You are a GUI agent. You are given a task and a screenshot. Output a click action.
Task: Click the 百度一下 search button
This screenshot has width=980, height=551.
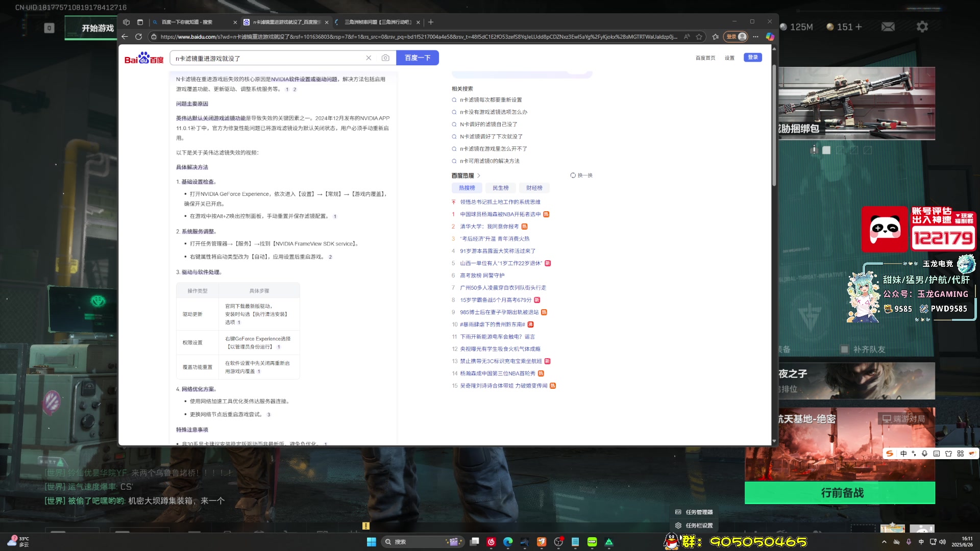[418, 58]
